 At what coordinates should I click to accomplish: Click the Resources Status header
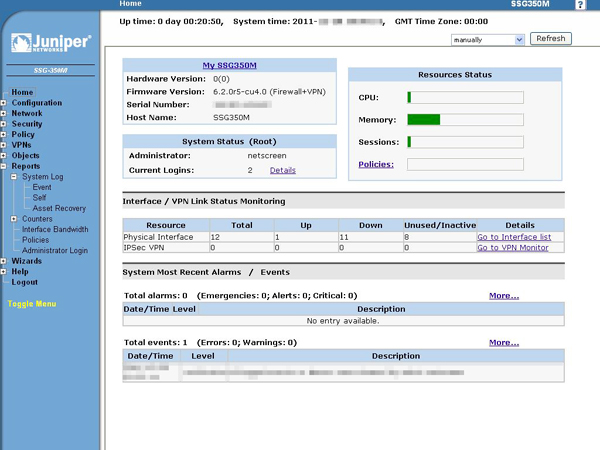pyautogui.click(x=455, y=75)
